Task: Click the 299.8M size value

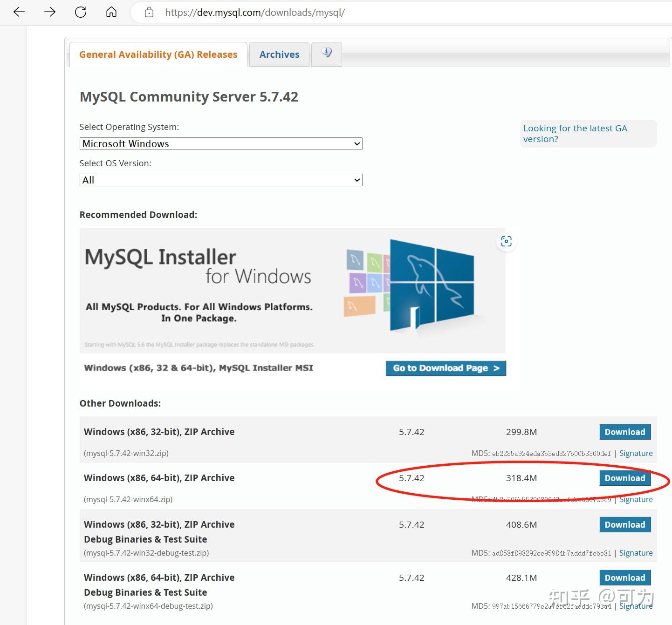Action: (521, 432)
